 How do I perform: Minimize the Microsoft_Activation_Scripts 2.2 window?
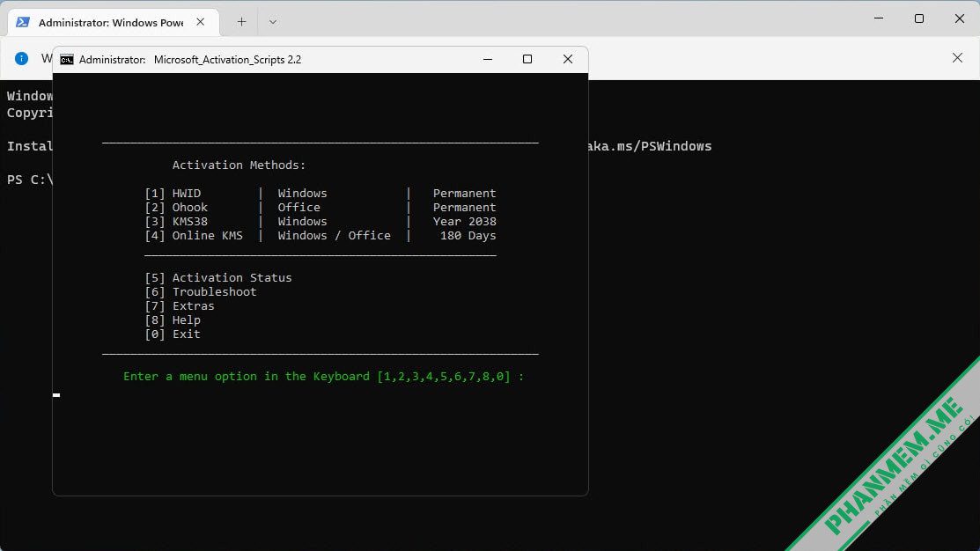pyautogui.click(x=488, y=59)
